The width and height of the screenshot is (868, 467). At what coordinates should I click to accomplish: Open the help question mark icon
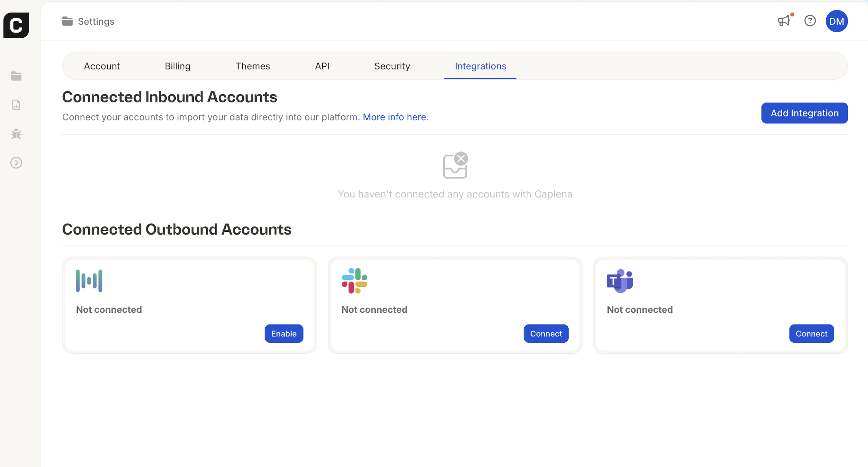[810, 21]
